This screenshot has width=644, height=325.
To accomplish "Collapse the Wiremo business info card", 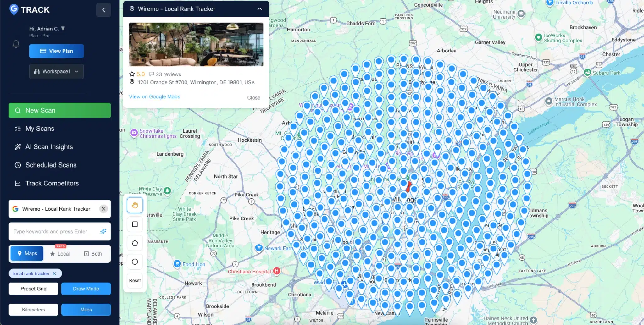I will coord(259,9).
